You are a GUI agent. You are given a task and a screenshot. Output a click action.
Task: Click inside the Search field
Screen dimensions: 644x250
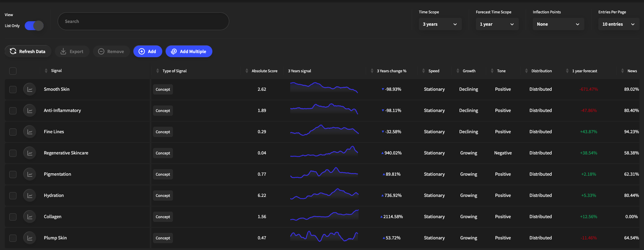[143, 21]
